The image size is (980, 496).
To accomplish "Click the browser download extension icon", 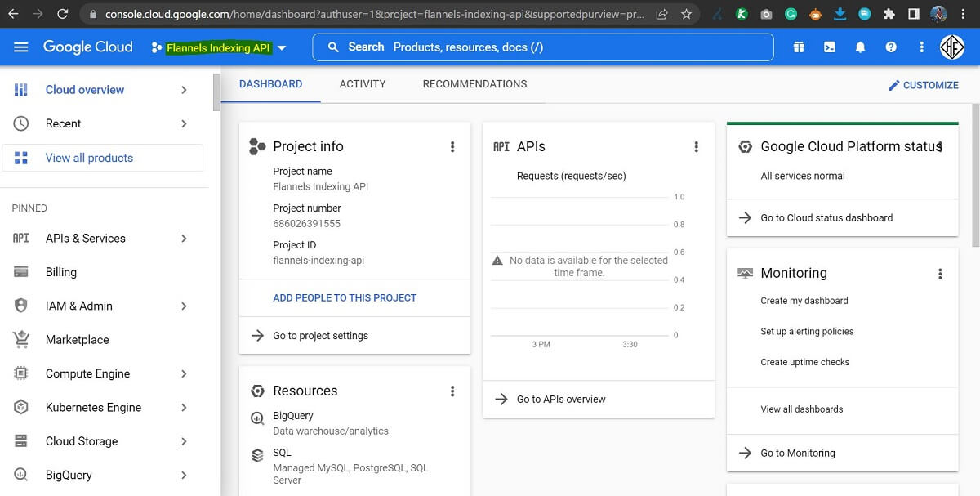I will pyautogui.click(x=841, y=14).
